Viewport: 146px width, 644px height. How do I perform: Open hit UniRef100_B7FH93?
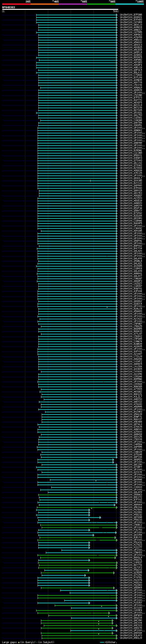pyautogui.click(x=131, y=20)
